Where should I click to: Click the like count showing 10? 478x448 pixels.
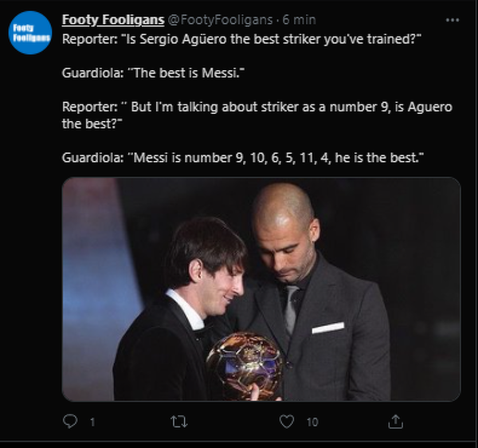[311, 422]
